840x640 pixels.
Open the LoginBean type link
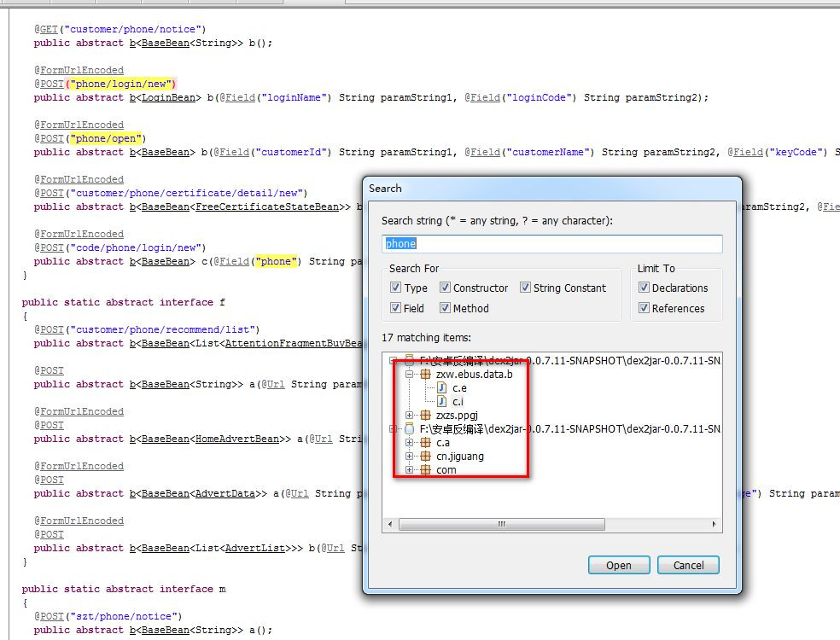(168, 97)
